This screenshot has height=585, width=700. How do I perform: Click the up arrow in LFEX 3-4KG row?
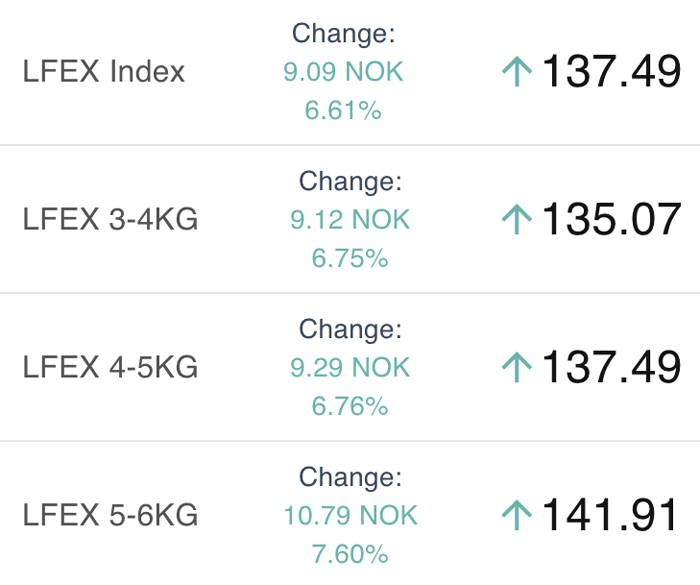516,220
